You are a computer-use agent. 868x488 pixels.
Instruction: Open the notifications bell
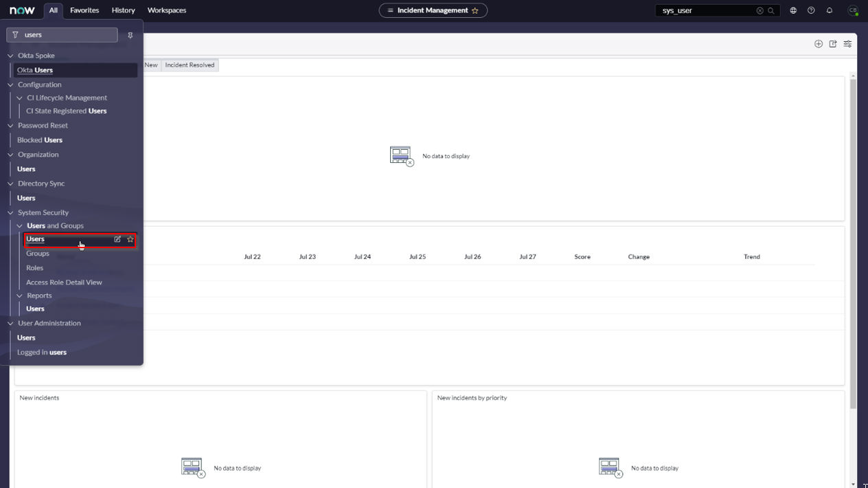click(830, 10)
